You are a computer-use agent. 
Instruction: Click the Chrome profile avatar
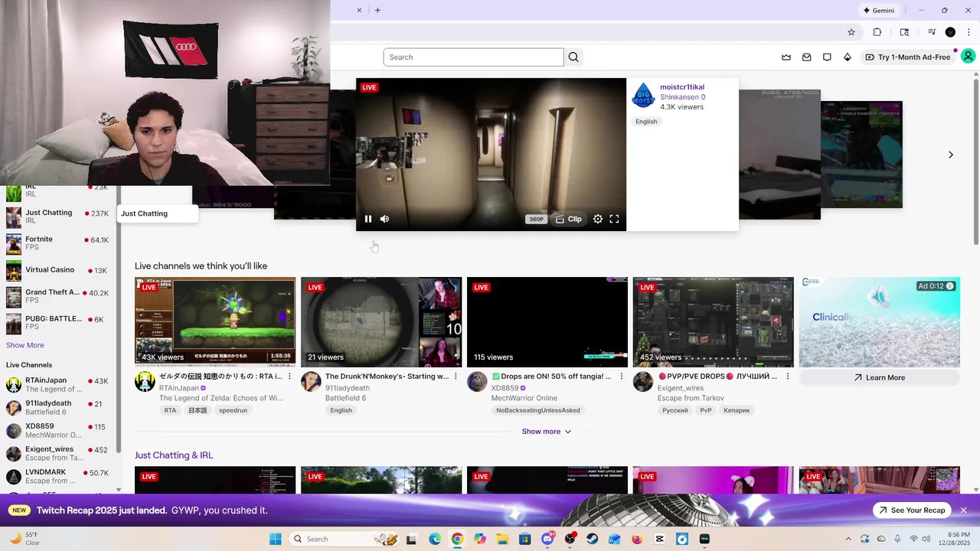coord(950,32)
